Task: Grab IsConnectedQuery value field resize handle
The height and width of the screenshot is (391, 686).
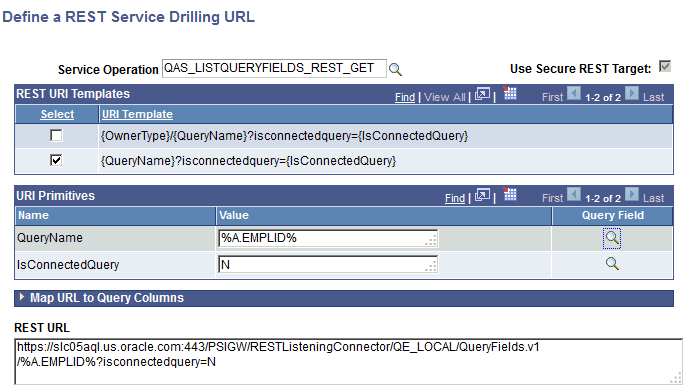Action: point(431,267)
